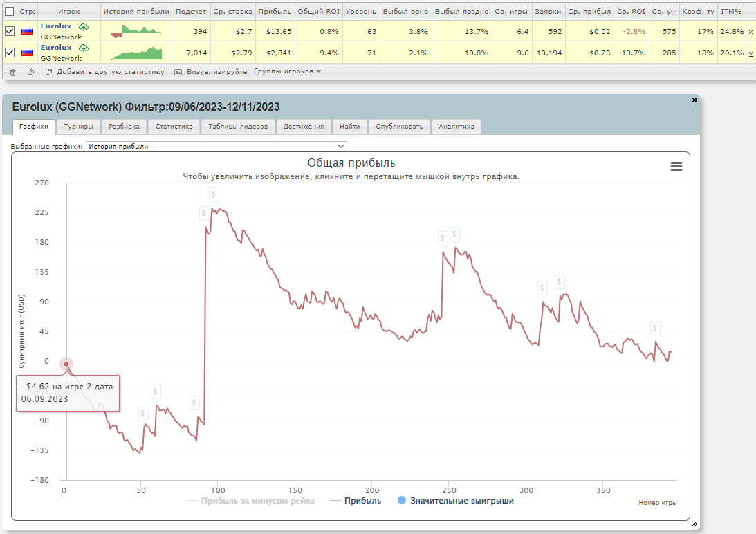This screenshot has height=534, width=756.
Task: Open the profit sparkline in the 7,014-count row
Action: click(136, 53)
